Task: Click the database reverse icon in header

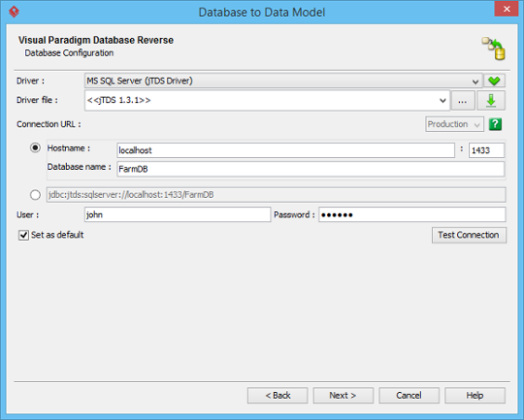Action: pos(494,48)
